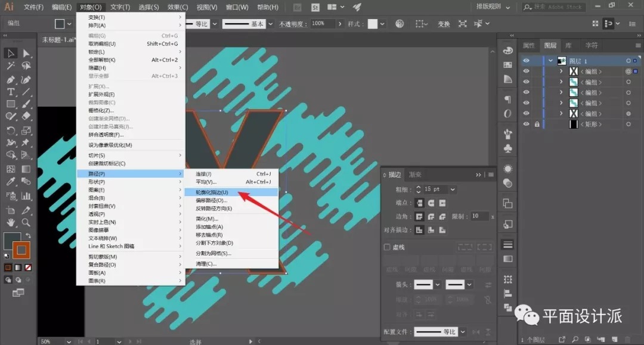Select the Rectangle tool
Viewport: 644px width, 345px height.
click(x=11, y=104)
